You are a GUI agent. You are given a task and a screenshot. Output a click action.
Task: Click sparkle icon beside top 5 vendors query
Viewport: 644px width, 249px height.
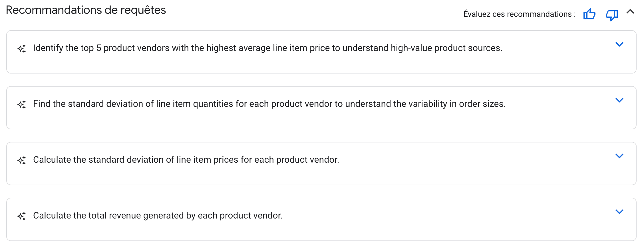22,49
